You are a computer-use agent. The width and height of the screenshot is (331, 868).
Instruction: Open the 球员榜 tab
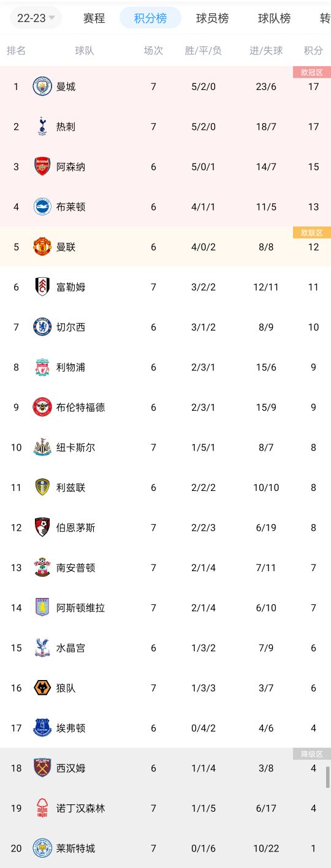click(212, 18)
